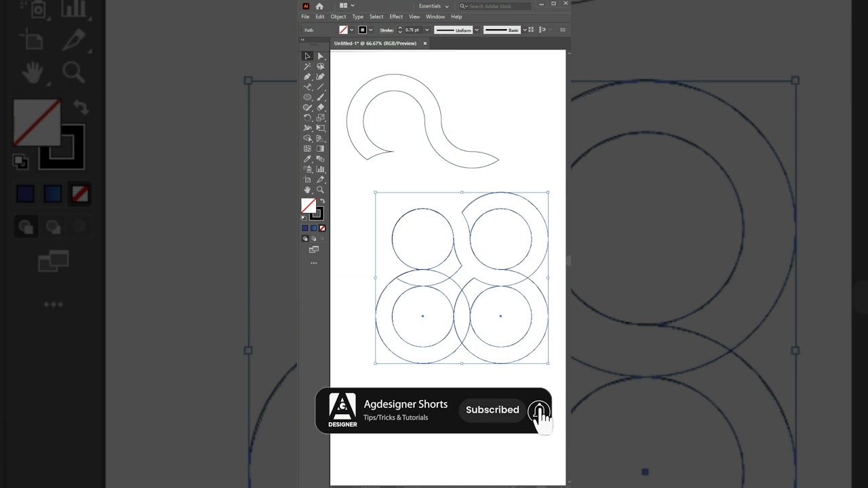
Task: Click the notification bell button
Action: point(539,411)
